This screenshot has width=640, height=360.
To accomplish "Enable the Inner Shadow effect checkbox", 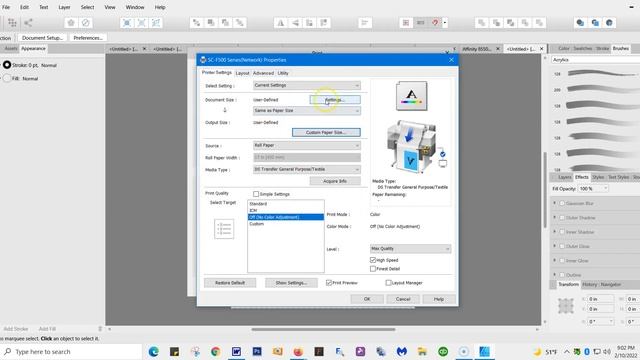I will click(x=562, y=232).
